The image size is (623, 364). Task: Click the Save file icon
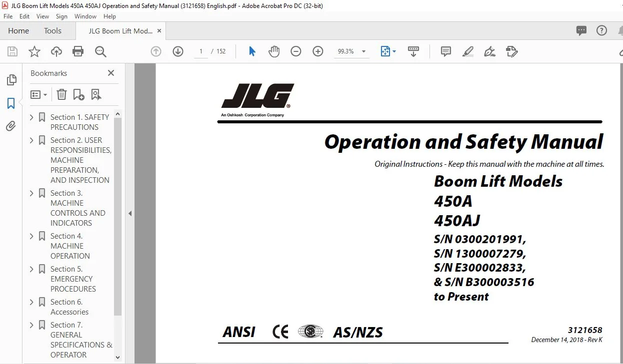12,51
